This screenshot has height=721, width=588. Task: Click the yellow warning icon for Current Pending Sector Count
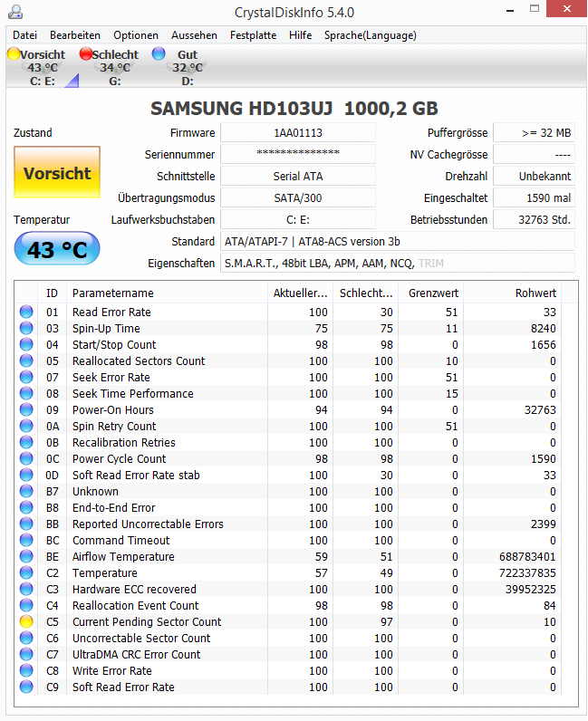26,621
